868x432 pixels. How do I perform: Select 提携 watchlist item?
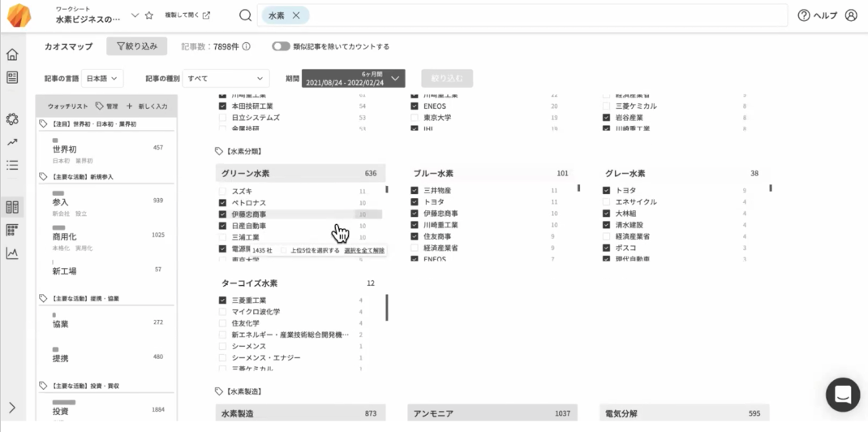[x=107, y=355]
